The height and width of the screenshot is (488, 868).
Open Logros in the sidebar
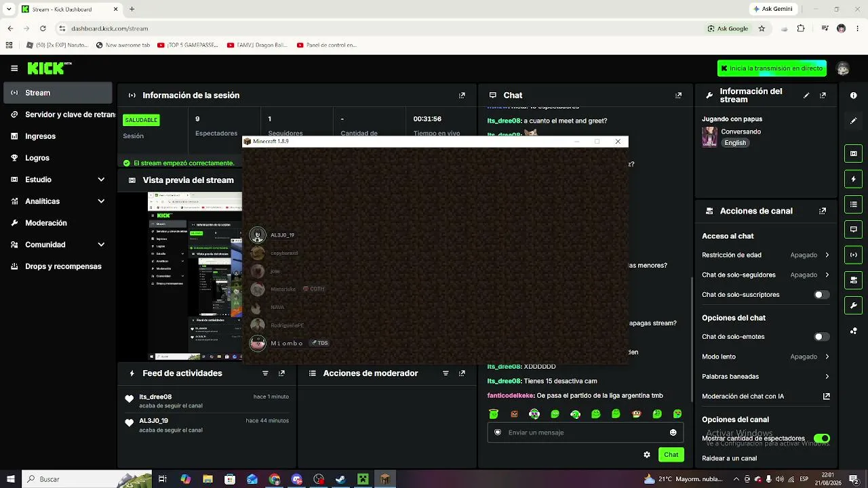click(58, 158)
